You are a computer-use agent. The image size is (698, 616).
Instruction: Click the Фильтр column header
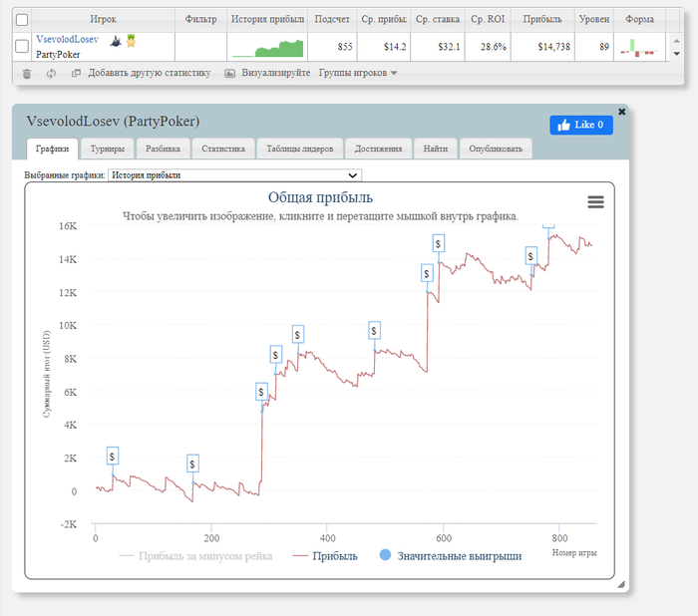tap(200, 19)
